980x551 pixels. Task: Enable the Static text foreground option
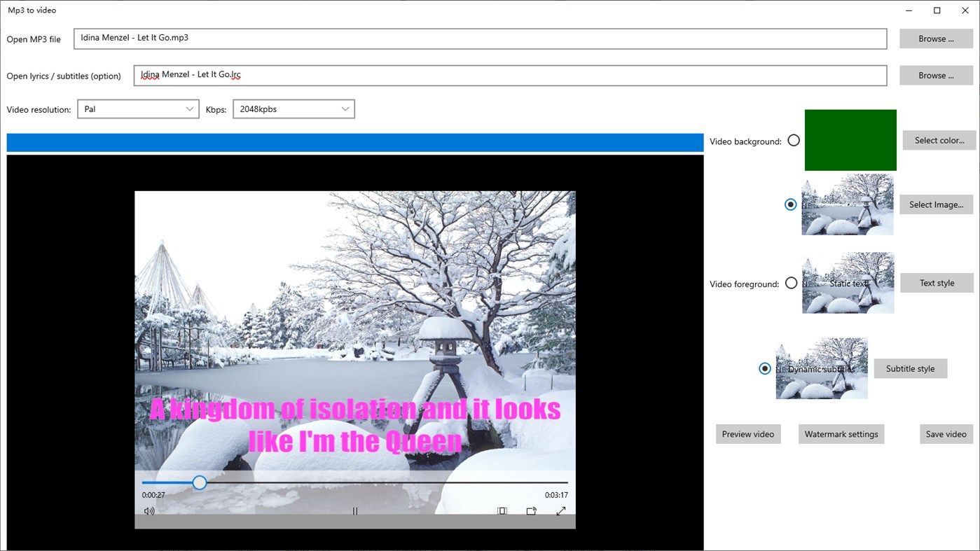pos(791,283)
